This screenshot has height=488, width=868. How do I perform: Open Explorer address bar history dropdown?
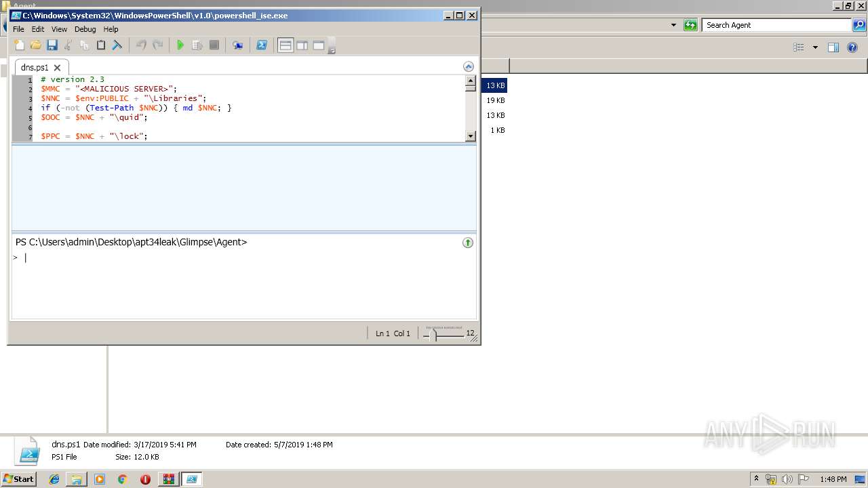(673, 25)
